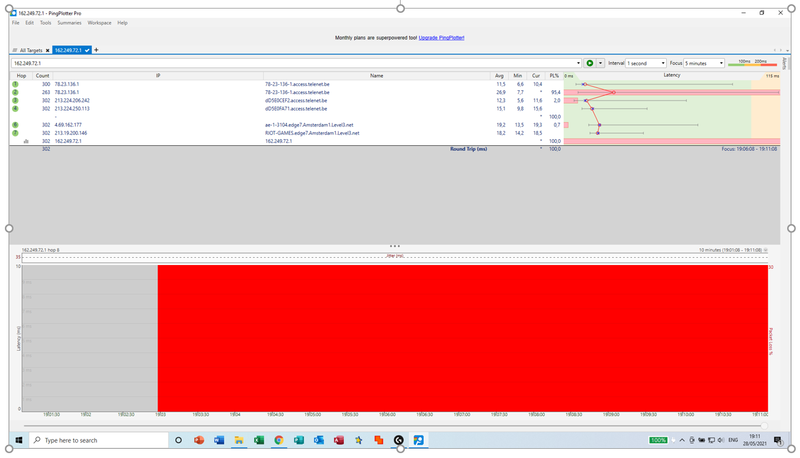Add a new target tab with plus button
The width and height of the screenshot is (800, 458).
(96, 49)
